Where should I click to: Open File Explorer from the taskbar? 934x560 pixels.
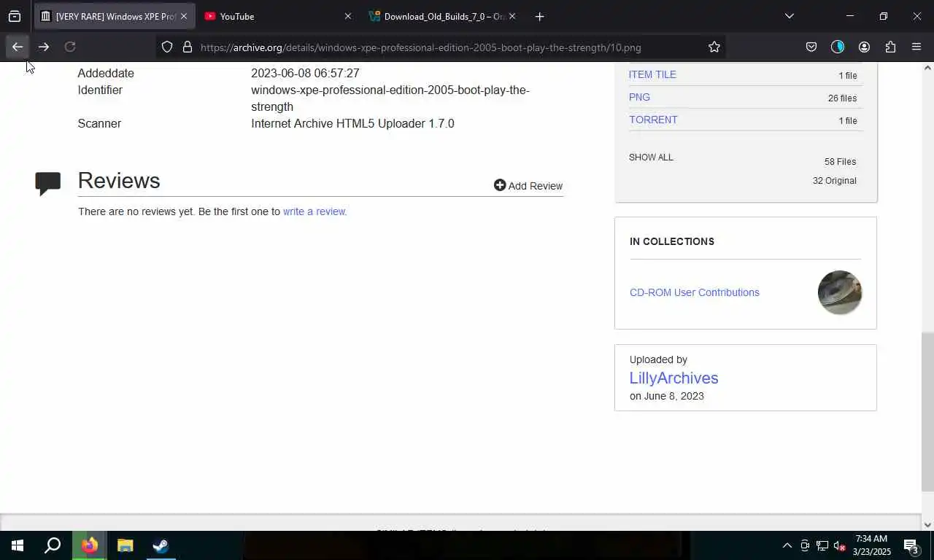tap(126, 545)
